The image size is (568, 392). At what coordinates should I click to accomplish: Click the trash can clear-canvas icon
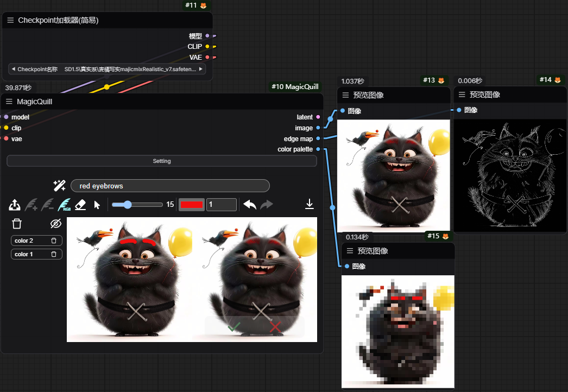(x=17, y=224)
